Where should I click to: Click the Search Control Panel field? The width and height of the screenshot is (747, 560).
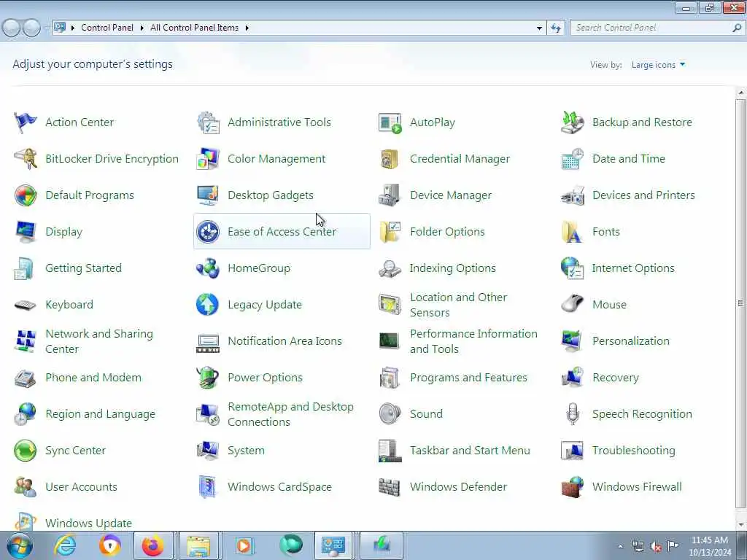(657, 28)
